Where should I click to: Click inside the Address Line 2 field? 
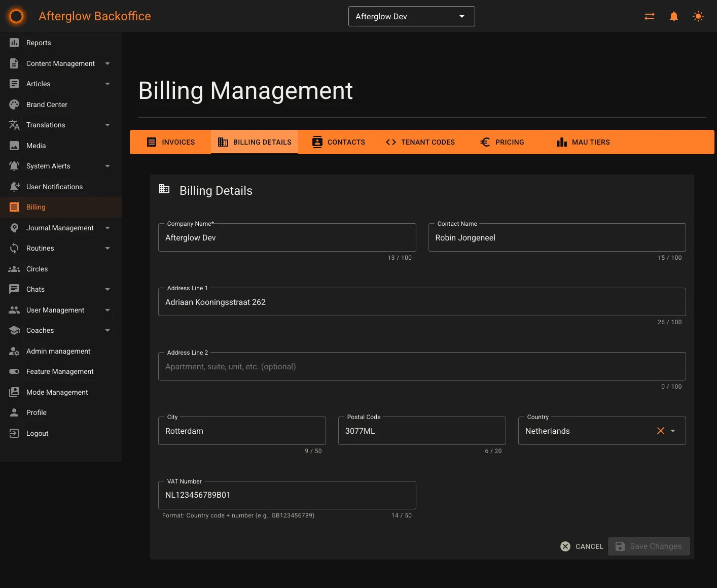tap(421, 366)
